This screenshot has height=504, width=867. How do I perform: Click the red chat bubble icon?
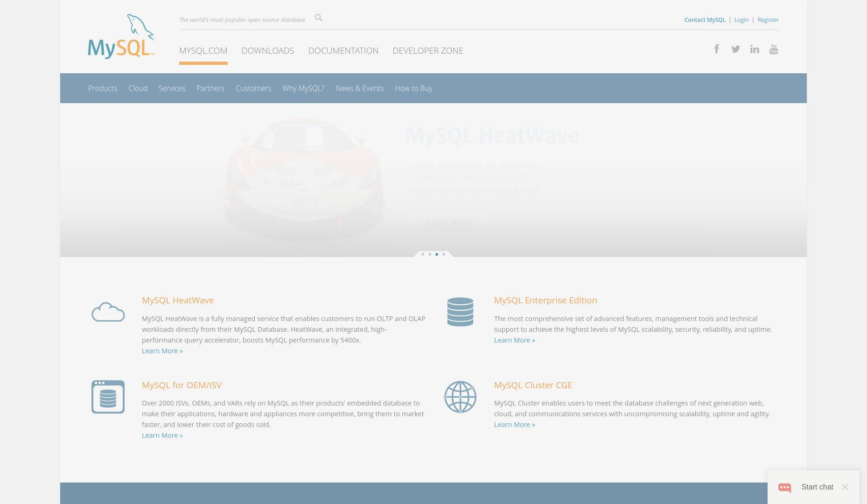[x=785, y=488]
